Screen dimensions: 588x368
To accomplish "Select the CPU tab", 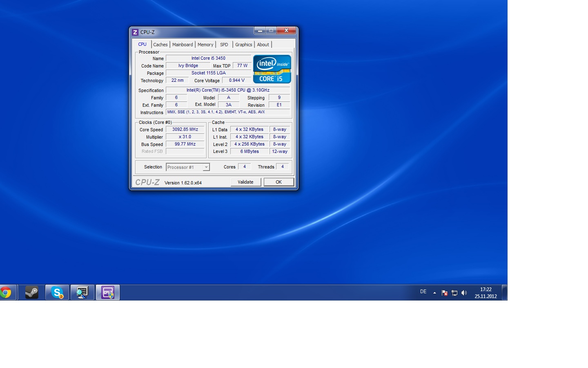I will click(x=142, y=44).
